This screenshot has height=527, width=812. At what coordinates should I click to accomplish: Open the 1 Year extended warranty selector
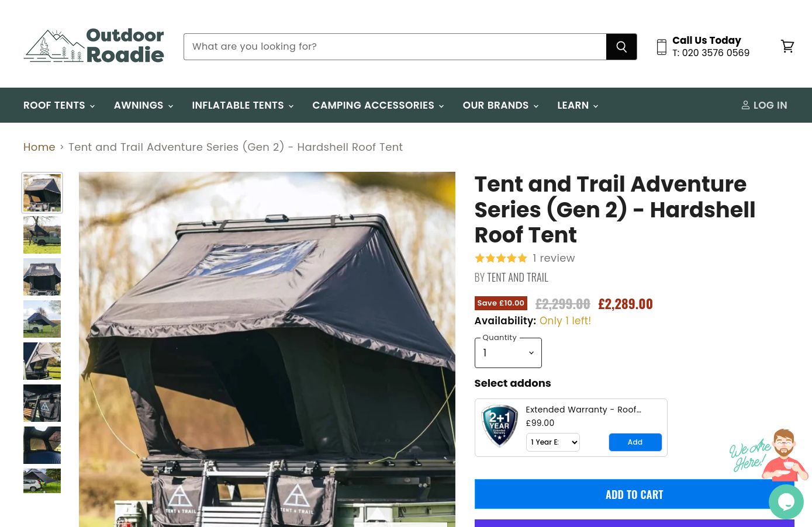[x=553, y=442]
